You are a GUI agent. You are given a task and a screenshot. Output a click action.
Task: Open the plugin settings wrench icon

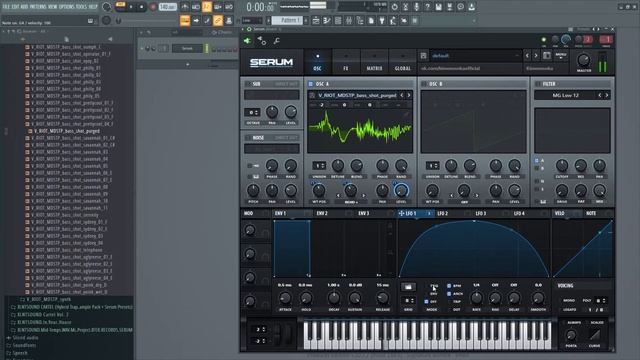pyautogui.click(x=277, y=40)
